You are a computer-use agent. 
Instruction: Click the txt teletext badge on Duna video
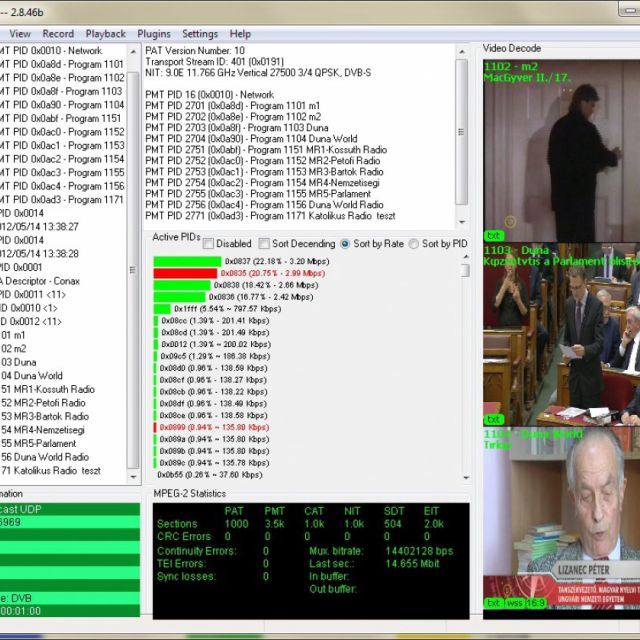(494, 419)
